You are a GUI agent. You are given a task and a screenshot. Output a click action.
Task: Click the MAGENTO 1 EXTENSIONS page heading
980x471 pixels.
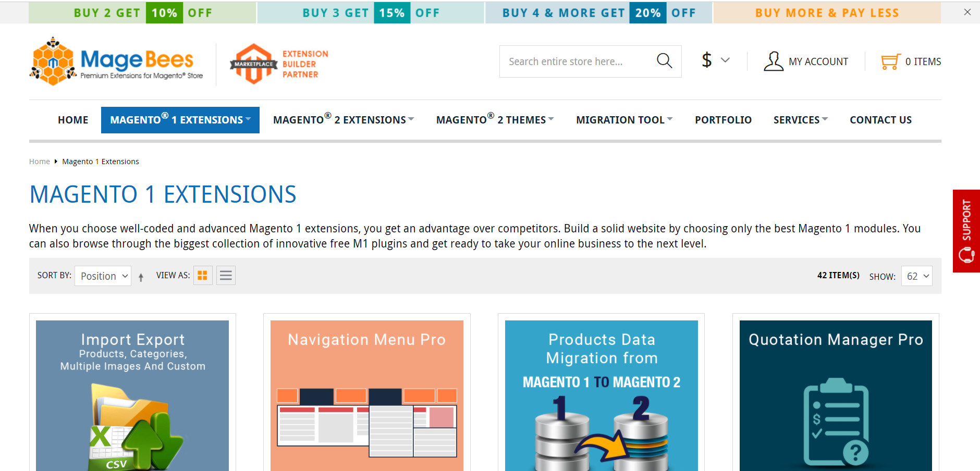point(163,194)
